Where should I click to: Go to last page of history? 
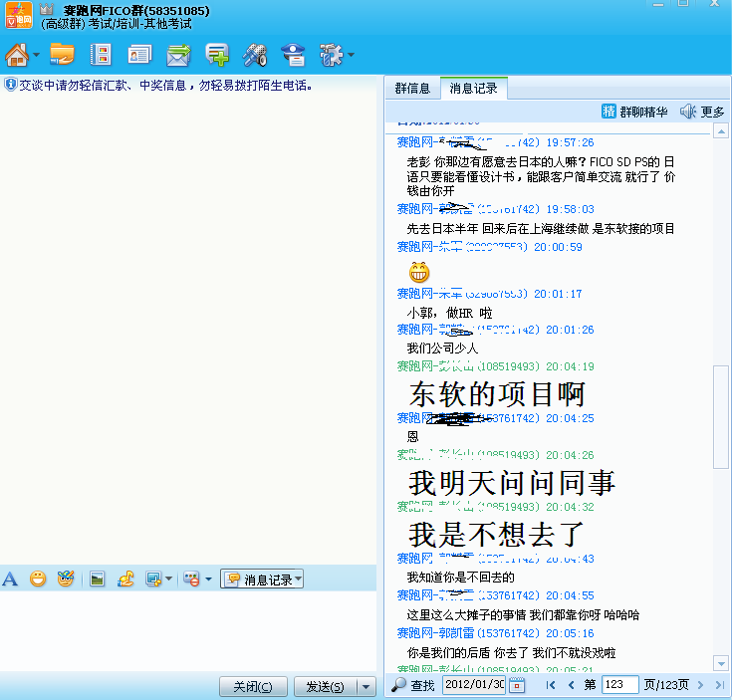pyautogui.click(x=719, y=685)
